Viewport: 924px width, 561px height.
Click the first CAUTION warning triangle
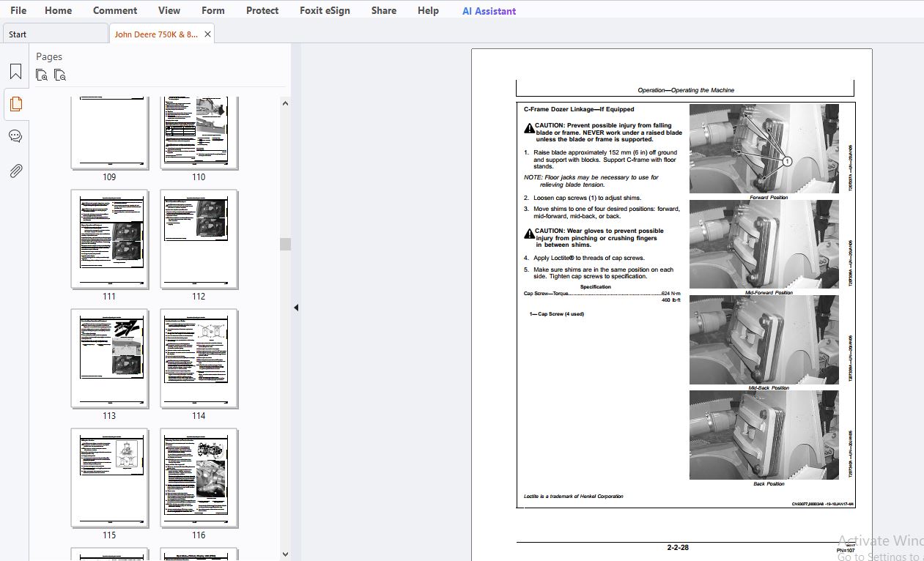[x=529, y=128]
